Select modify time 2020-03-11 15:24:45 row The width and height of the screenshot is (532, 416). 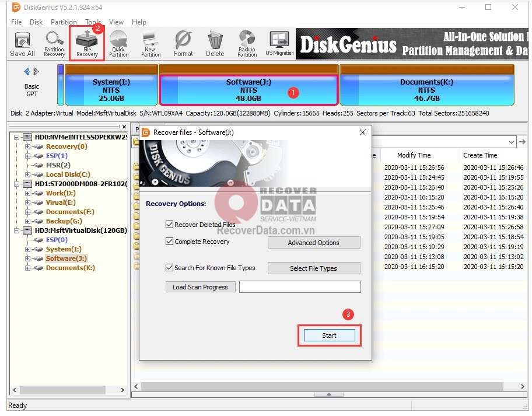click(414, 177)
